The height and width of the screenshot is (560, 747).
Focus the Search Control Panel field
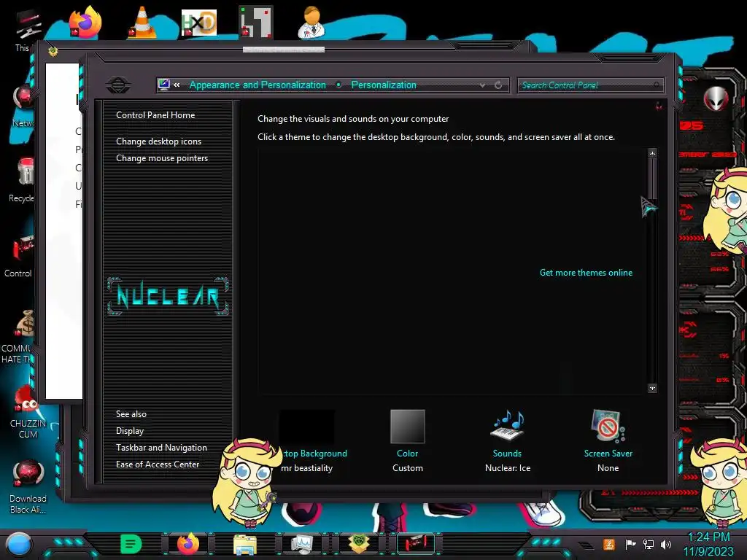coord(590,85)
